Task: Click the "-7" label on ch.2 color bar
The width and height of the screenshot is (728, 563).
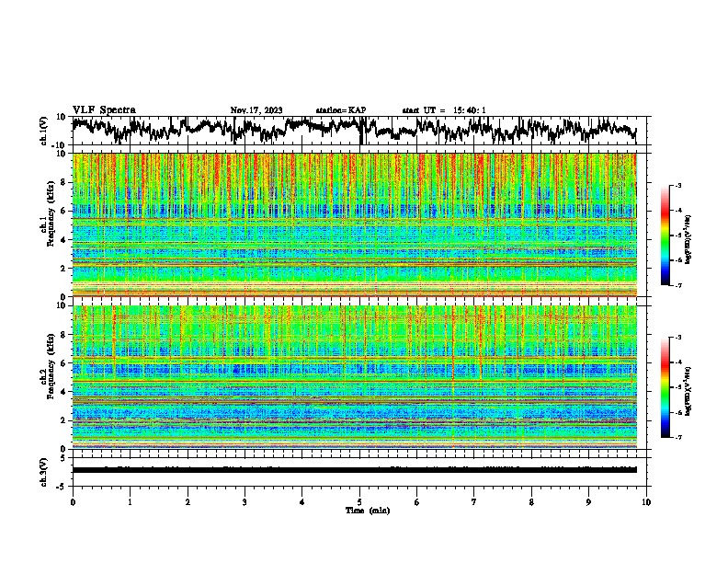Action: [x=677, y=437]
